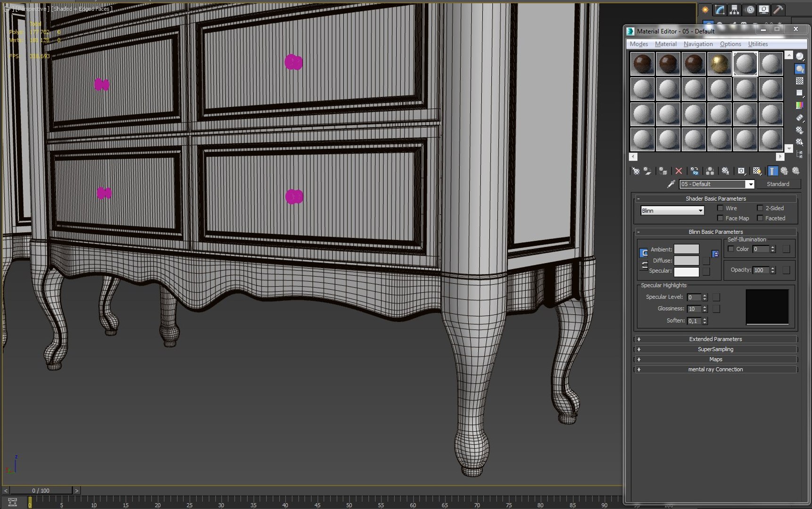Enable the 2-Sided checkbox

click(760, 208)
